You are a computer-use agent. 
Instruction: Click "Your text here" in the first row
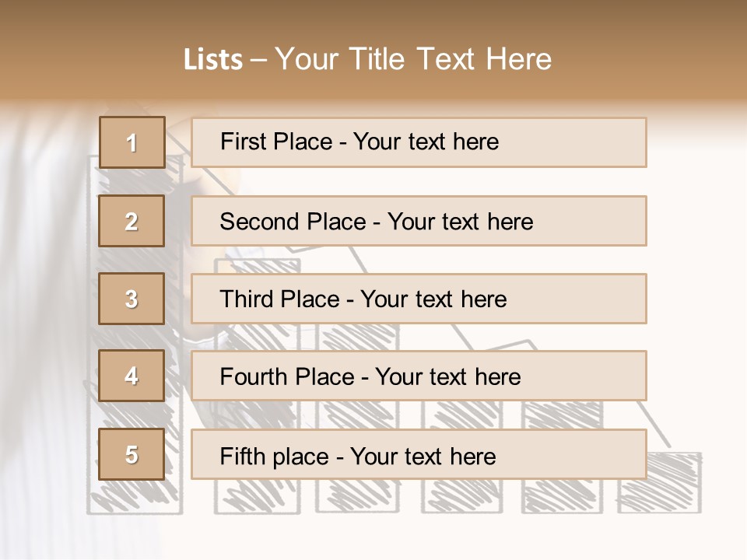426,142
